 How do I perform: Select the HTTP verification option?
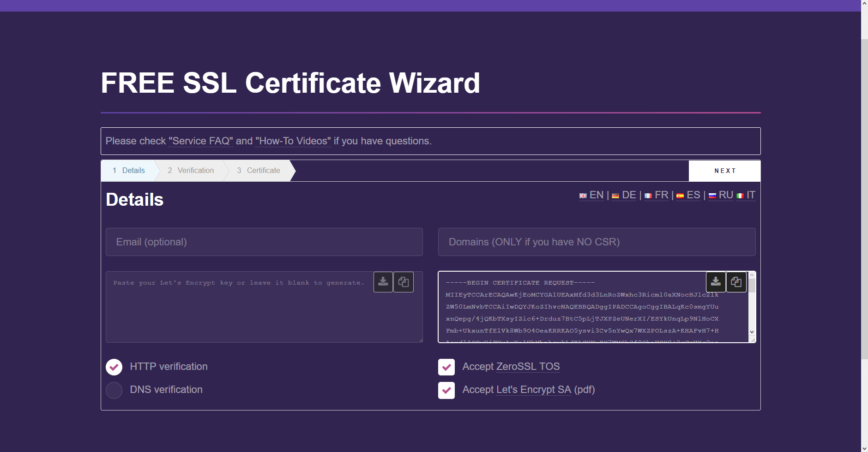114,367
